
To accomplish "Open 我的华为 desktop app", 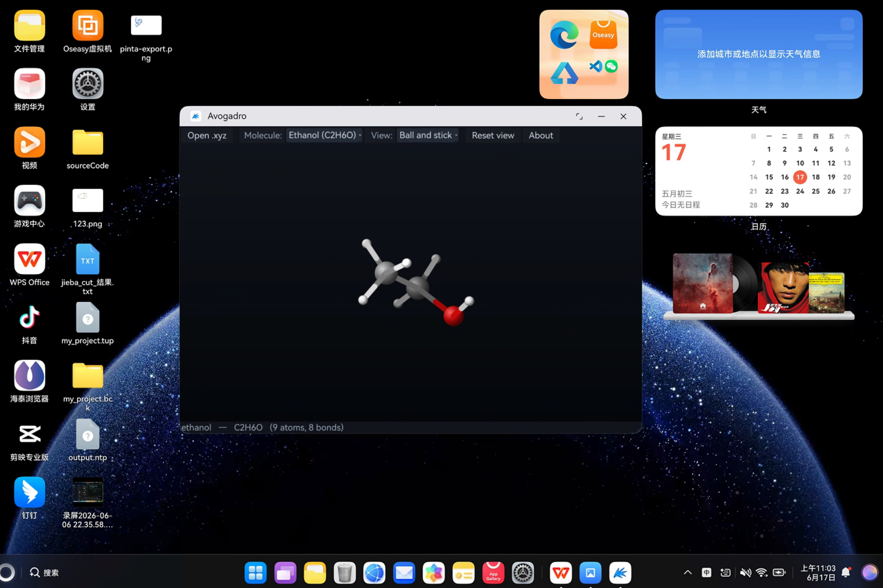I will coord(29,90).
